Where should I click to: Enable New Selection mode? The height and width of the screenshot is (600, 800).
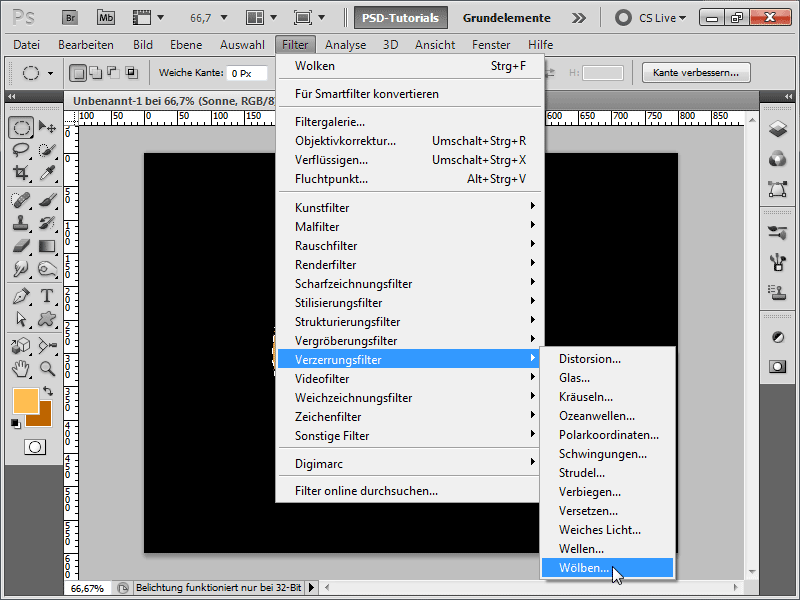coord(78,73)
